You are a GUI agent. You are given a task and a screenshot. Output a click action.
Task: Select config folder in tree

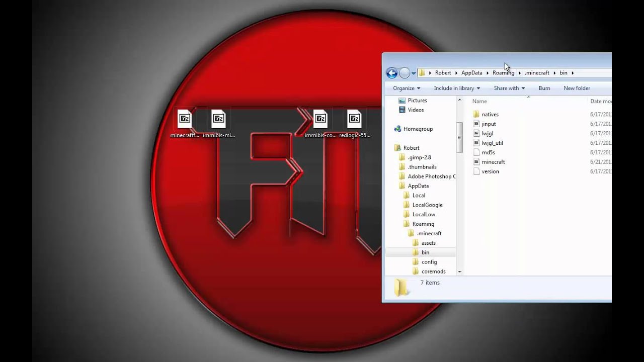pyautogui.click(x=424, y=262)
